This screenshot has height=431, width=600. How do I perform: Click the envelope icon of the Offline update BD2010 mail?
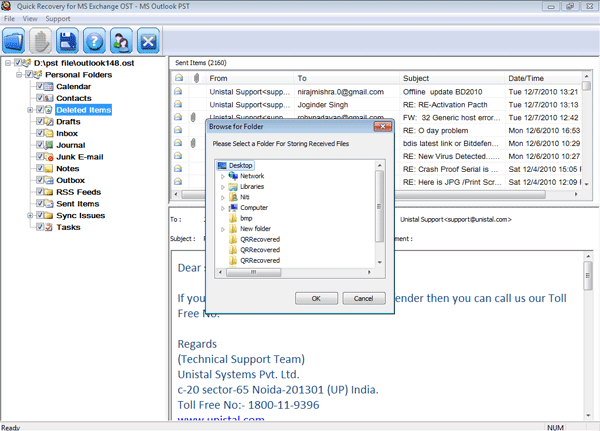point(178,91)
